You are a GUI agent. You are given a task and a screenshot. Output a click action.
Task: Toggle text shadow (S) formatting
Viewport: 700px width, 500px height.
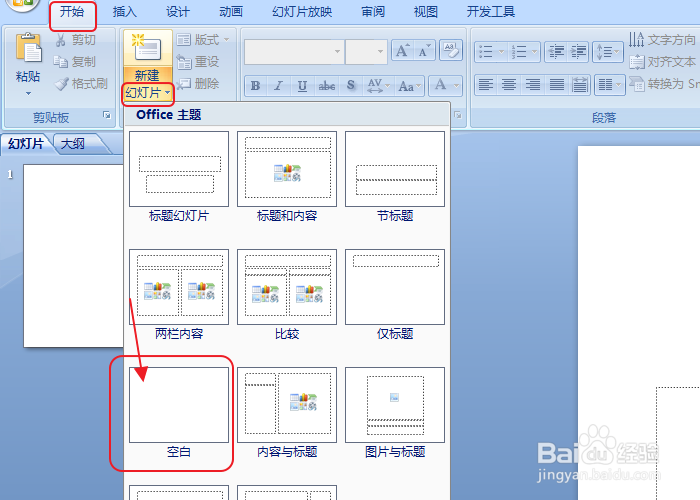click(x=351, y=86)
